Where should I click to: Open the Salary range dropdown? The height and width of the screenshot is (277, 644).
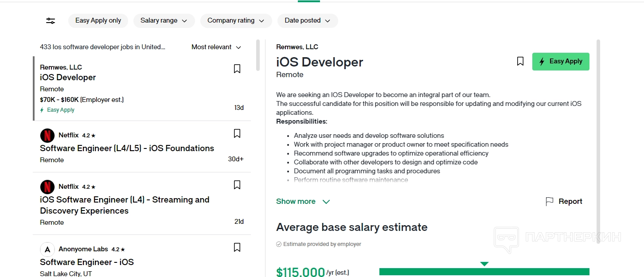[x=164, y=21]
